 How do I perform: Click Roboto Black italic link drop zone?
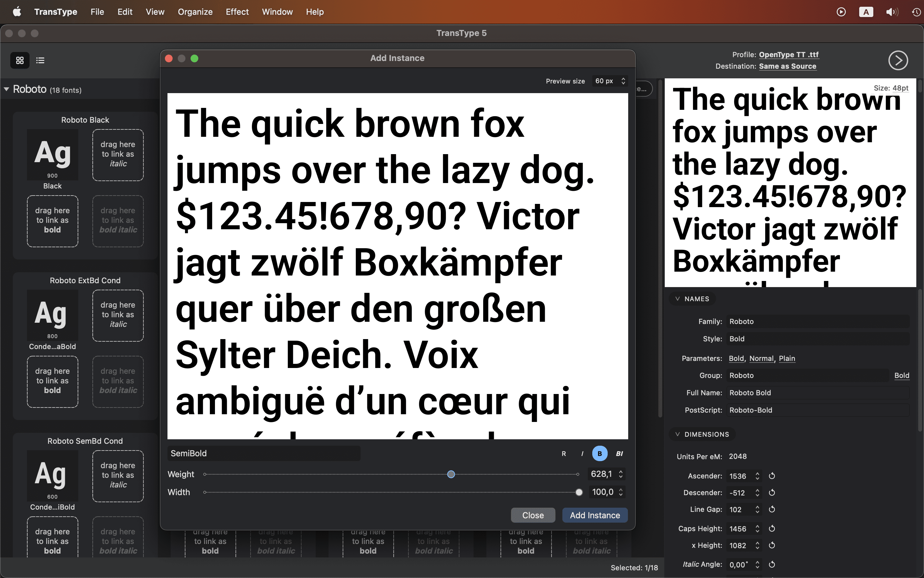point(118,154)
